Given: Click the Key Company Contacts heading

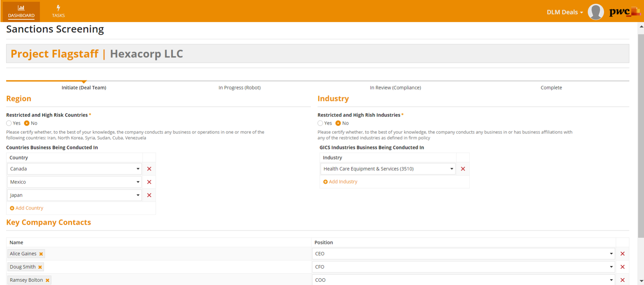Looking at the screenshot, I should pyautogui.click(x=48, y=222).
